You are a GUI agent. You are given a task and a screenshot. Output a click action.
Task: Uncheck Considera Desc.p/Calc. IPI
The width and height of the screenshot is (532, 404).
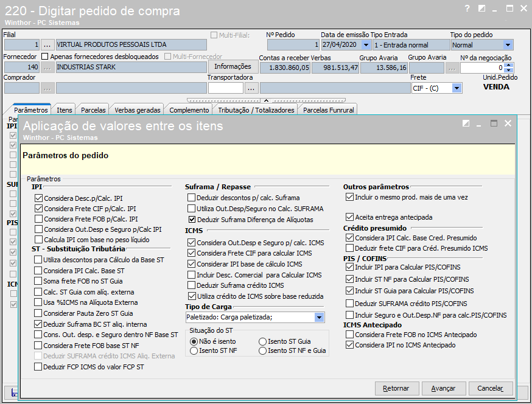coord(38,198)
